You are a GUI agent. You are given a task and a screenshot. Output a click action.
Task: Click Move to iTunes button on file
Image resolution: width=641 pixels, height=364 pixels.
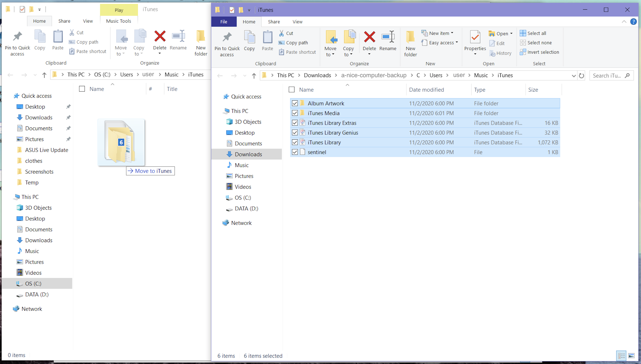[x=150, y=171]
